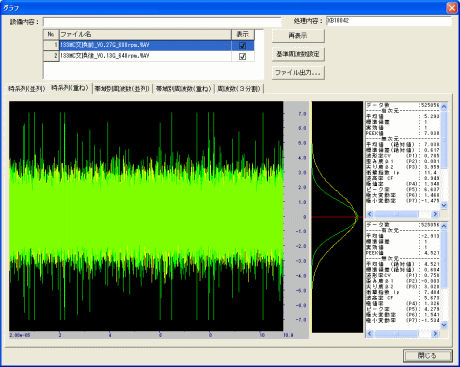Click down arrow of second statistics panel scrollbar
Screen dimensions: 460x367
pyautogui.click(x=444, y=325)
